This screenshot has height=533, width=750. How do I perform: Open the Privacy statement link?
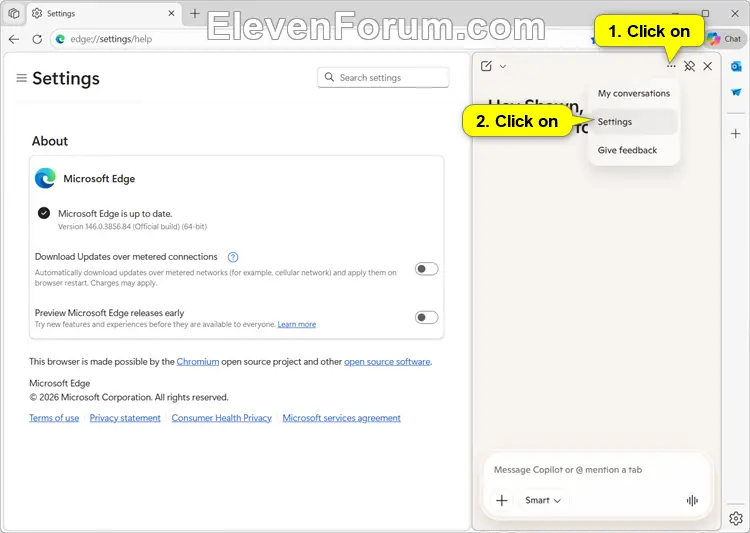(x=125, y=418)
